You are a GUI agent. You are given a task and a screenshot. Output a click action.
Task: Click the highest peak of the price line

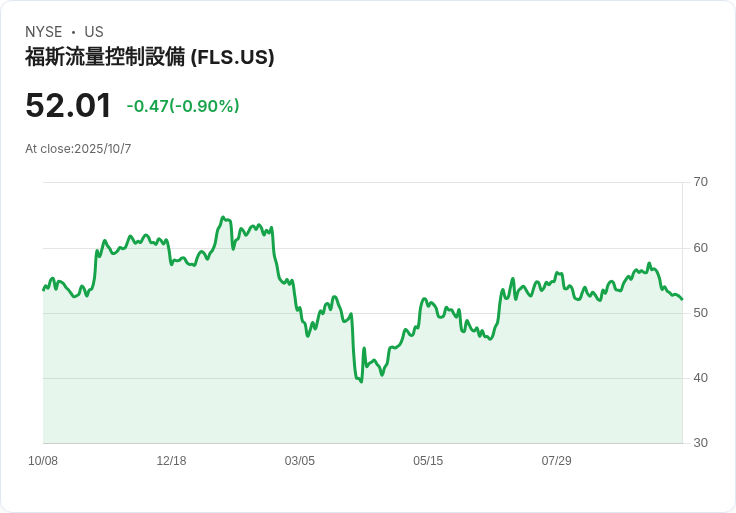point(222,217)
